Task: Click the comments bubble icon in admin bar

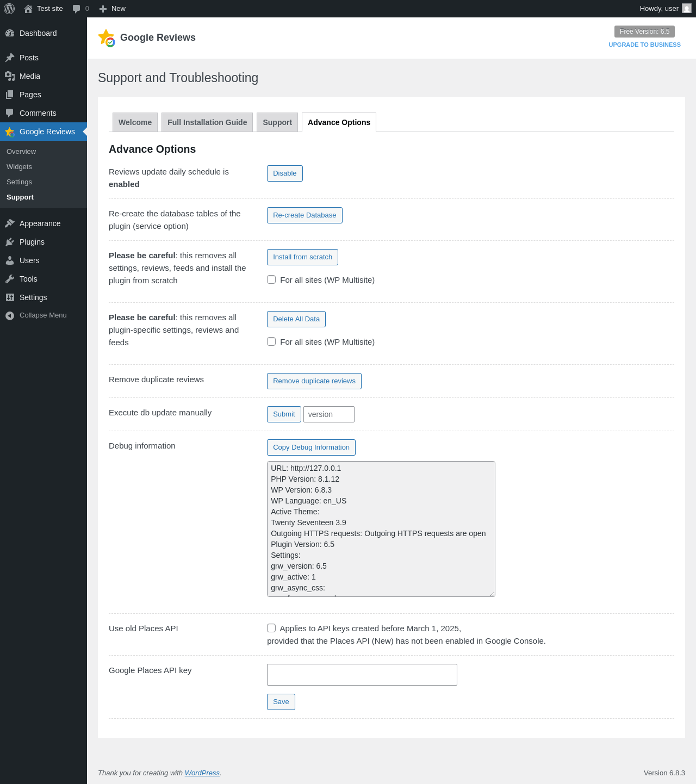Action: pos(77,9)
